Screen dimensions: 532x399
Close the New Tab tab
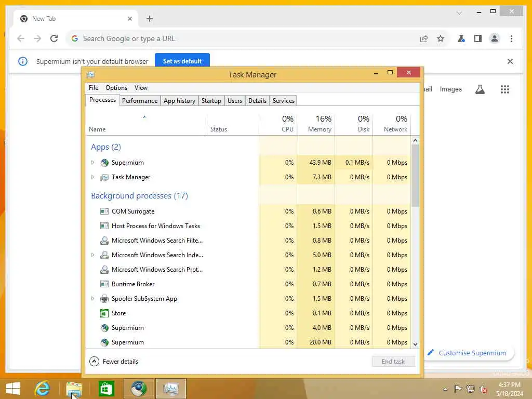129,19
